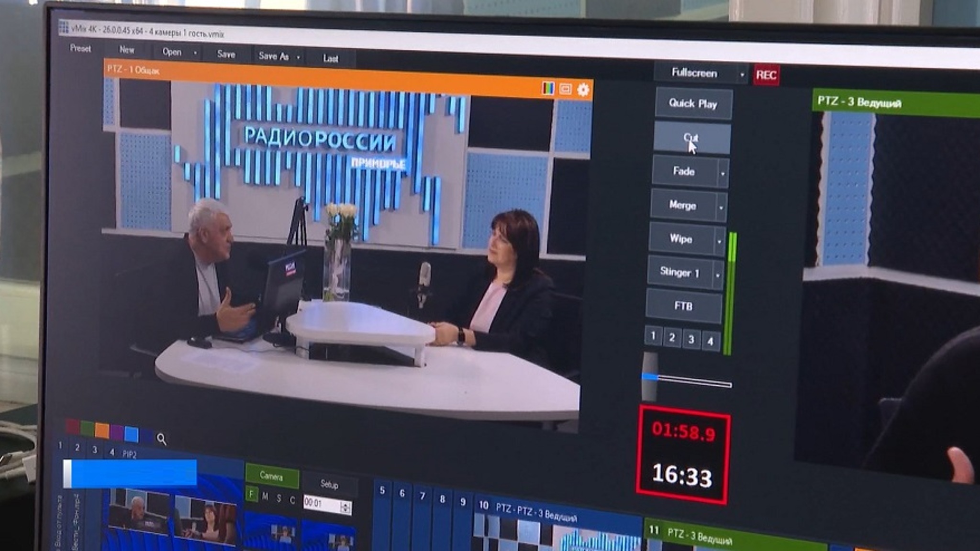Image resolution: width=980 pixels, height=551 pixels.
Task: Click the overlay frame icon beside the gear
Action: tap(566, 89)
